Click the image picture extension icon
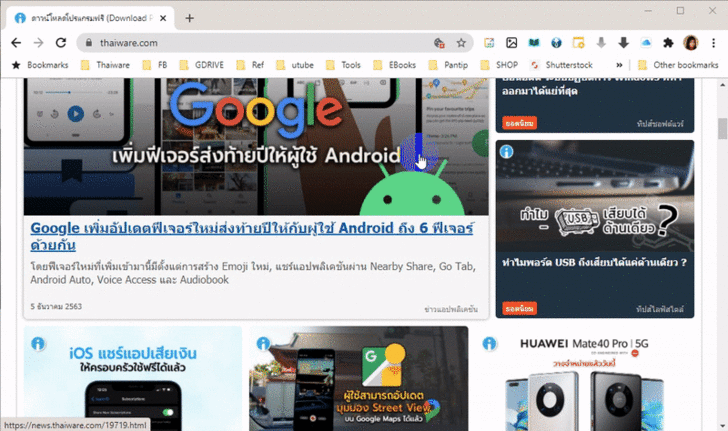Image resolution: width=728 pixels, height=431 pixels. click(x=512, y=43)
